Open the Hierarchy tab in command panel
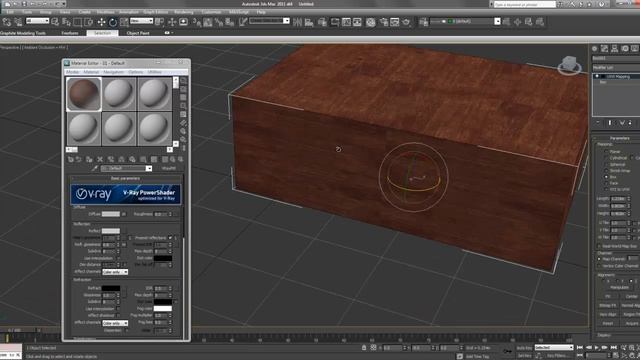Screen dimensions: 640x360 (x=615, y=49)
